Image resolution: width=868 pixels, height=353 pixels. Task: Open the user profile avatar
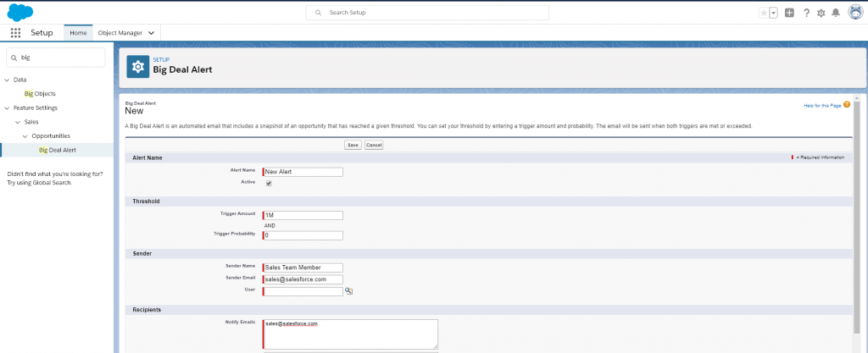[x=856, y=12]
